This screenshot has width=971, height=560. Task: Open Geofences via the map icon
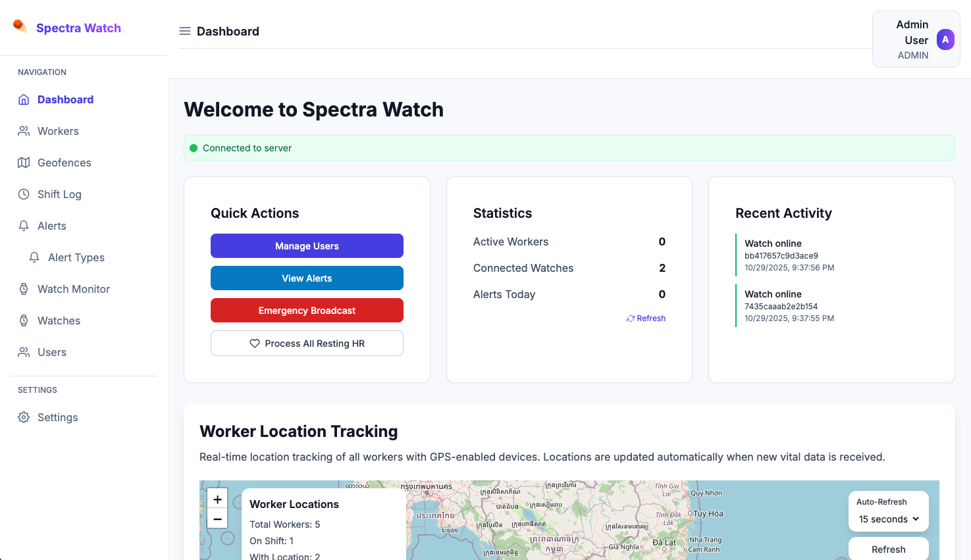23,163
